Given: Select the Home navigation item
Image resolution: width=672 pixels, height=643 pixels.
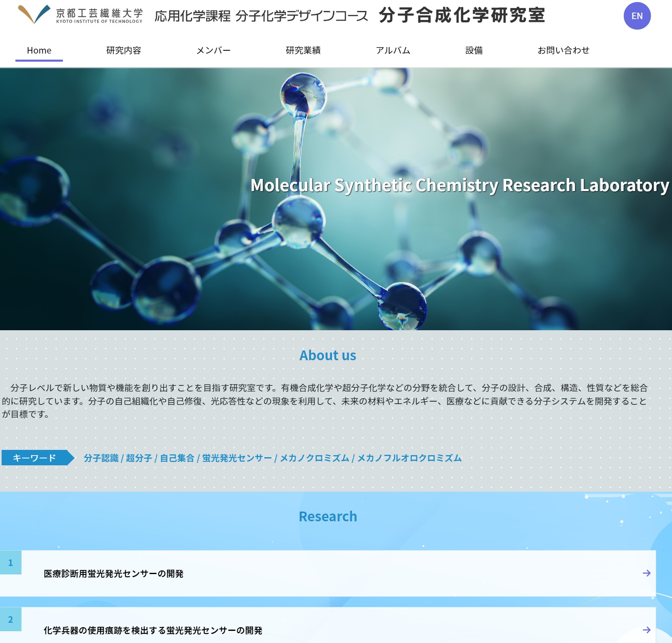Looking at the screenshot, I should pos(39,50).
